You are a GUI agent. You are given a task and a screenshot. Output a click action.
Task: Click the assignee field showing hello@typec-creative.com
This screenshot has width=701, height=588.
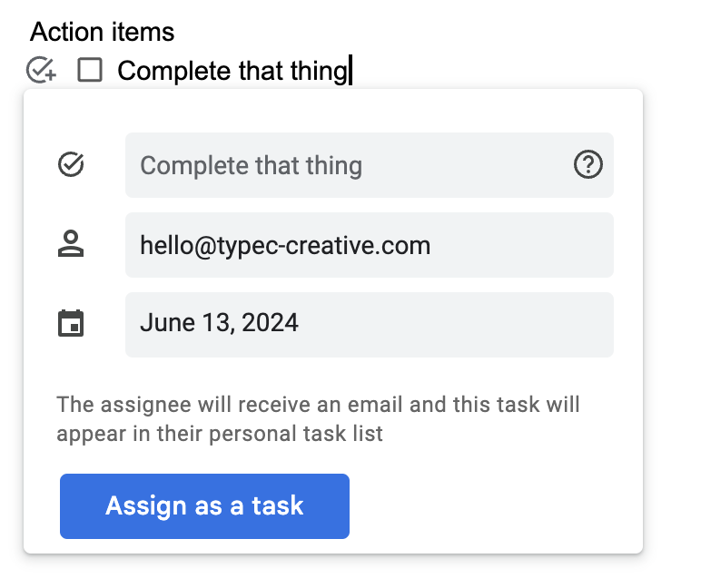pos(369,245)
